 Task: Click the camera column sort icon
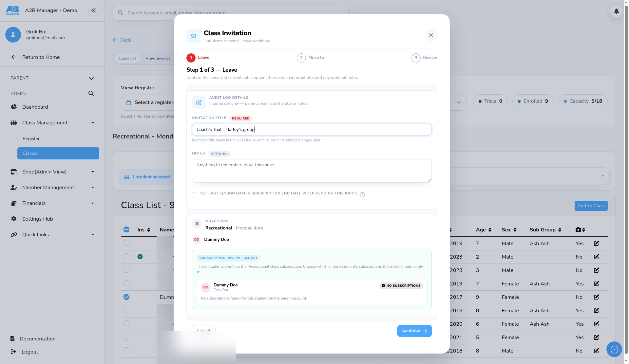coord(583,230)
